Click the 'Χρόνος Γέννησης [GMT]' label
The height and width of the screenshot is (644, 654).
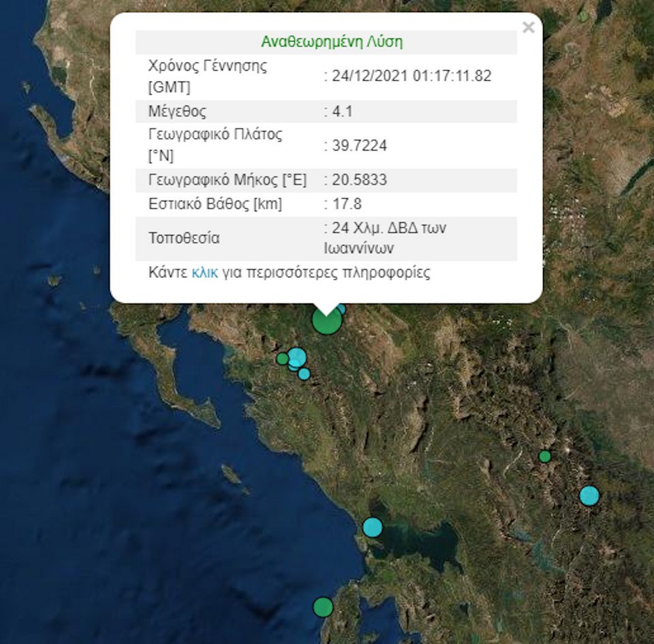coord(208,76)
